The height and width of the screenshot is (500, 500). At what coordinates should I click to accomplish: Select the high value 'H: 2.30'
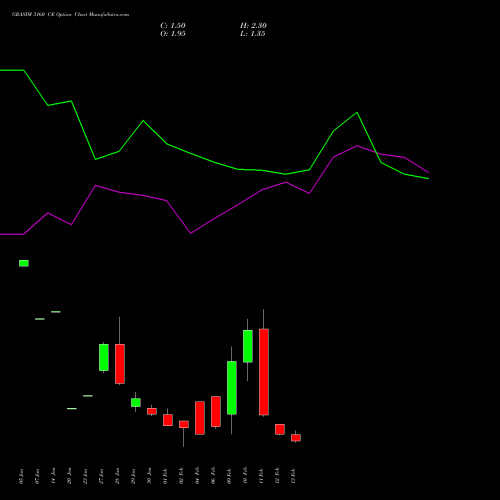click(x=253, y=26)
